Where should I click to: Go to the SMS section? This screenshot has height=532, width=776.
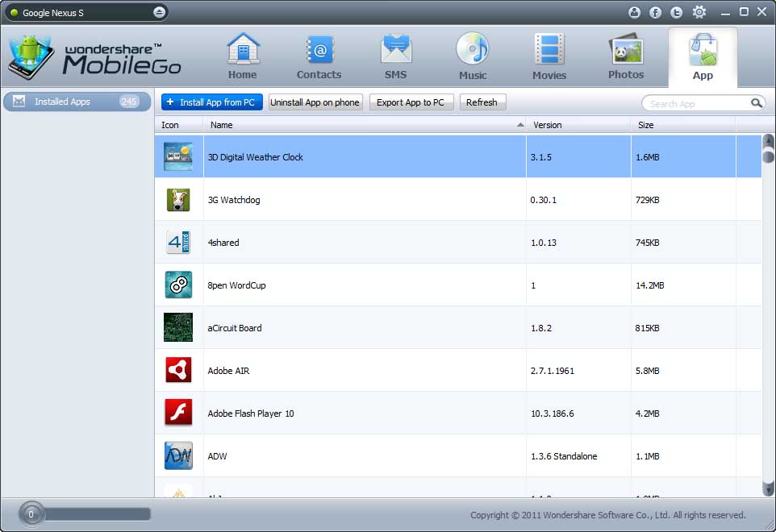395,56
